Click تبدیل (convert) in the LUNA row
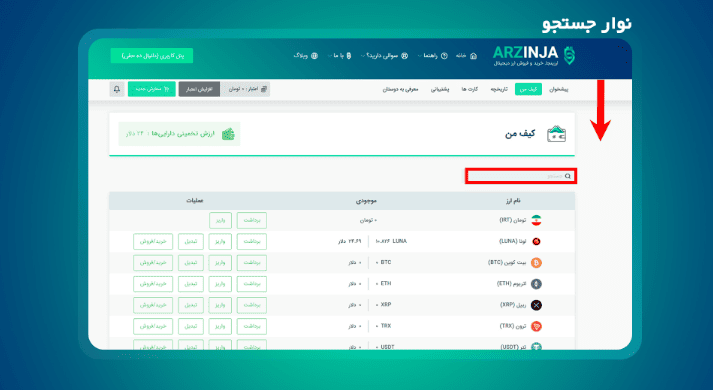This screenshot has height=390, width=713. tap(191, 241)
